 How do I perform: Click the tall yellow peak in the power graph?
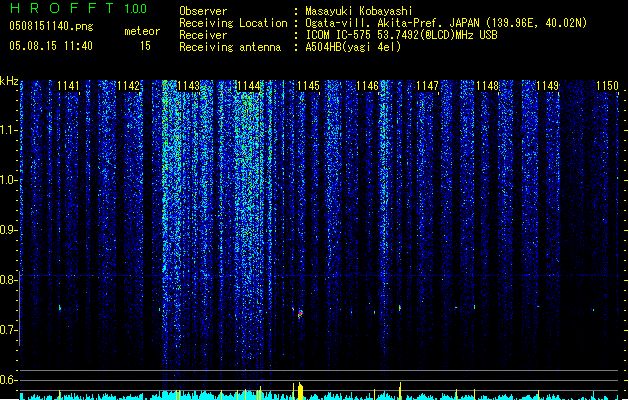tap(300, 391)
